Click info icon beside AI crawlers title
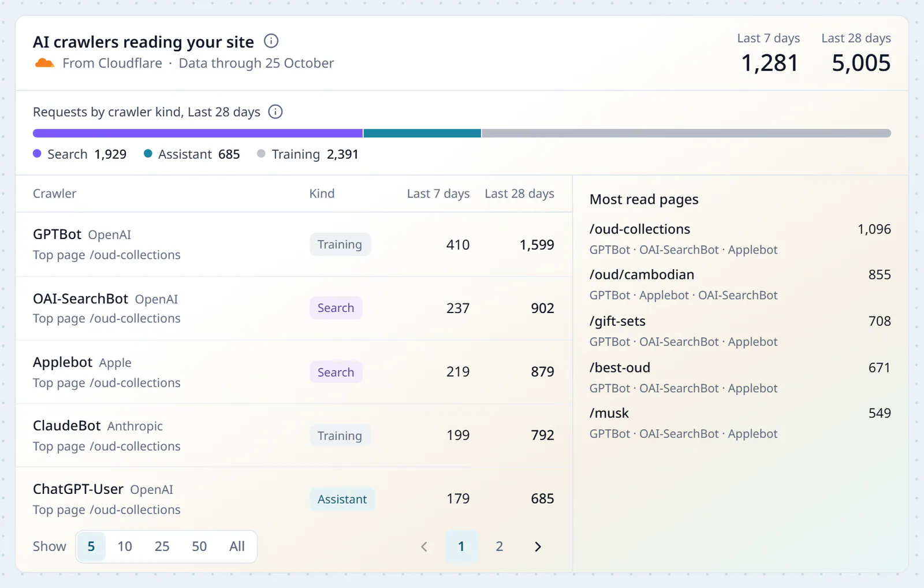Viewport: 924px width, 588px height. pos(271,41)
